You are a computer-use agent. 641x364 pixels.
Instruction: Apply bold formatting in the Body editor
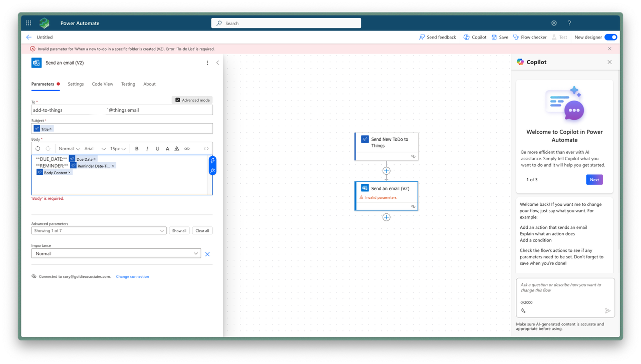(137, 149)
